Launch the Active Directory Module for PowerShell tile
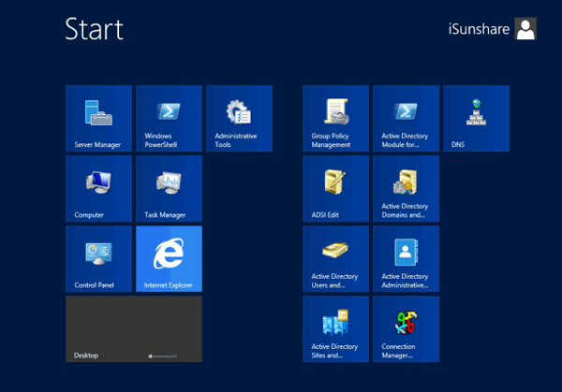Screen dimensions: 562x392 tap(407, 119)
